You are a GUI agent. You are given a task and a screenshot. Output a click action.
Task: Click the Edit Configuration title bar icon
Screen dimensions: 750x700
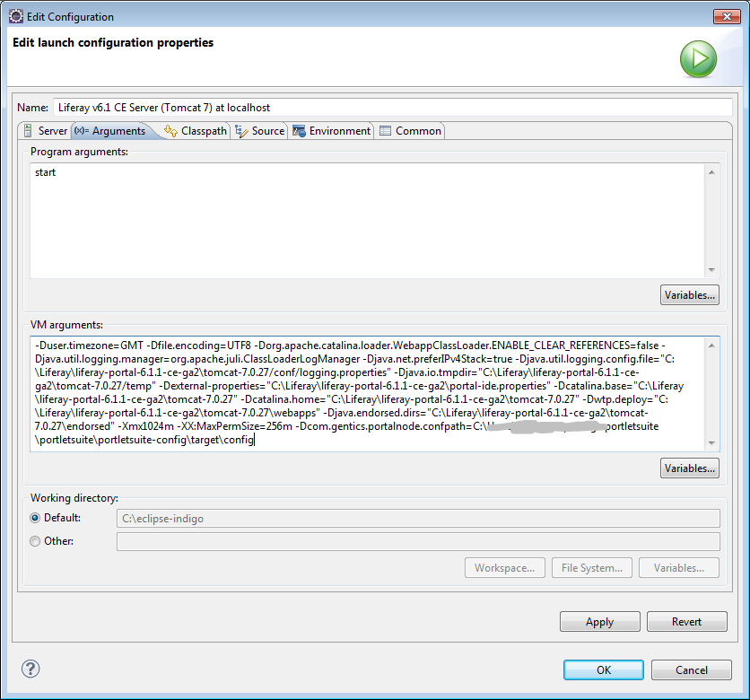(x=16, y=16)
